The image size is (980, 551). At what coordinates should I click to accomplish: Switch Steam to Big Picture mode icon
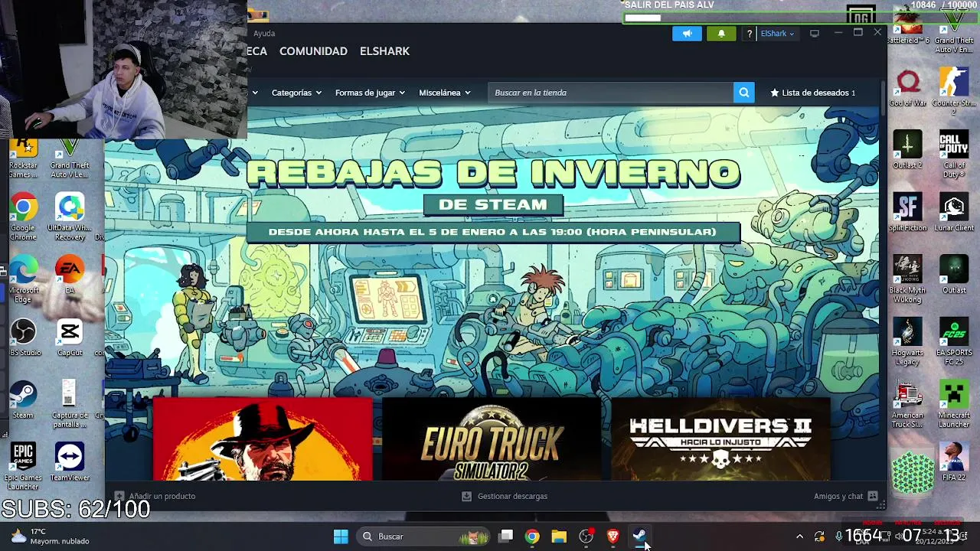pyautogui.click(x=815, y=34)
